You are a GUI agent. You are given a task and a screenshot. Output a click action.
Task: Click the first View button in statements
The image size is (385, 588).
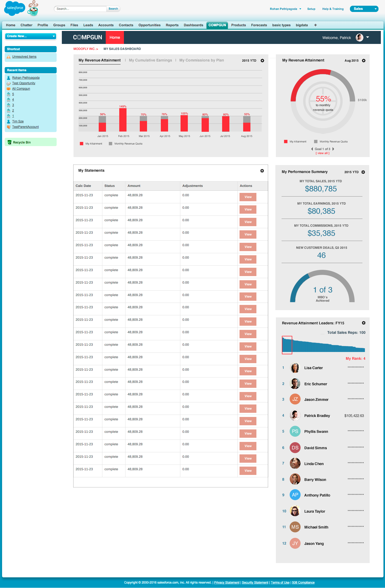point(248,197)
